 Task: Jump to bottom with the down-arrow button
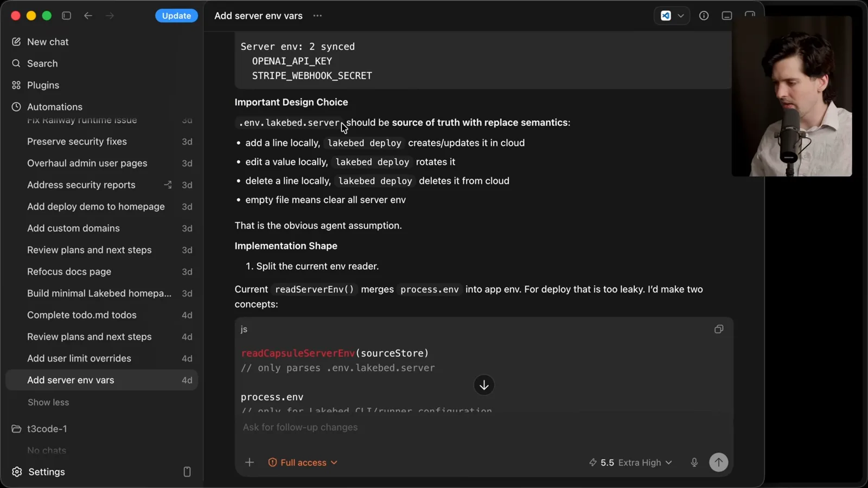484,385
